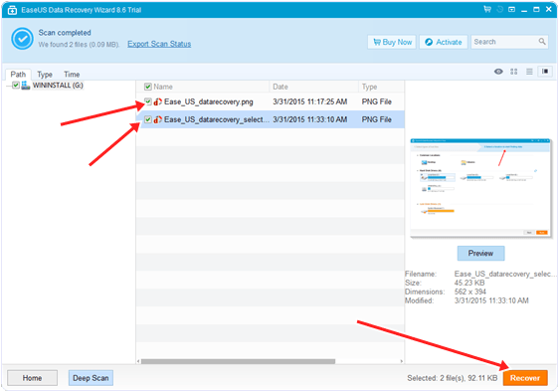Select the preview pane view icon
Screen dimensions: 559x392
[x=545, y=72]
